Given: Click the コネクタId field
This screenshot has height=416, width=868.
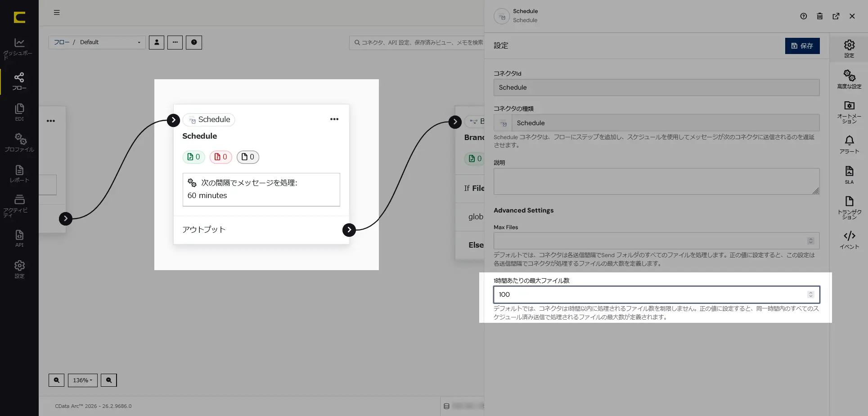Looking at the screenshot, I should (x=657, y=87).
